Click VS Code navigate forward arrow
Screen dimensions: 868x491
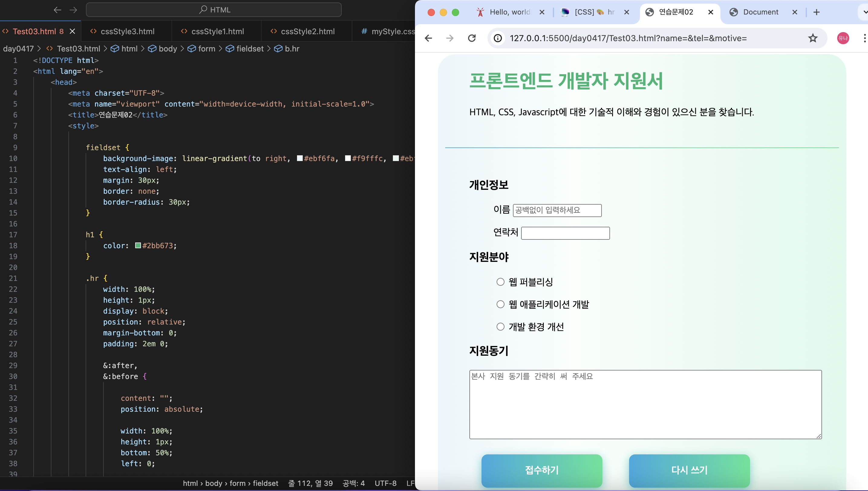tap(73, 10)
